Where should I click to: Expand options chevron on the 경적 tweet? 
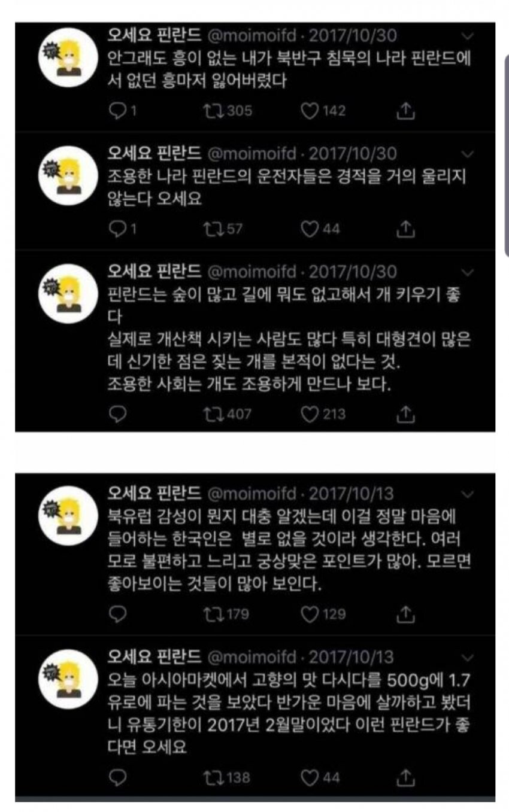click(x=469, y=155)
